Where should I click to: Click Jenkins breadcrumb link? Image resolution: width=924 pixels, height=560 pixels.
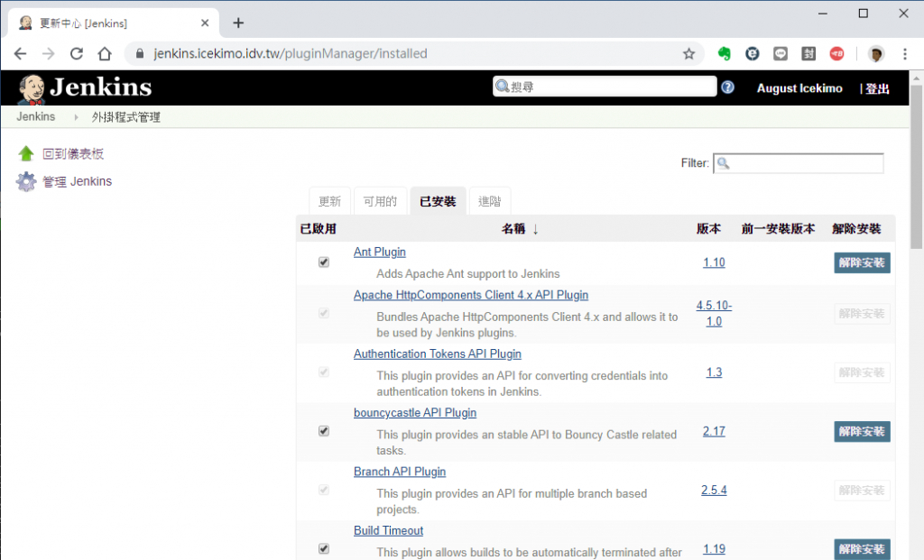tap(36, 116)
